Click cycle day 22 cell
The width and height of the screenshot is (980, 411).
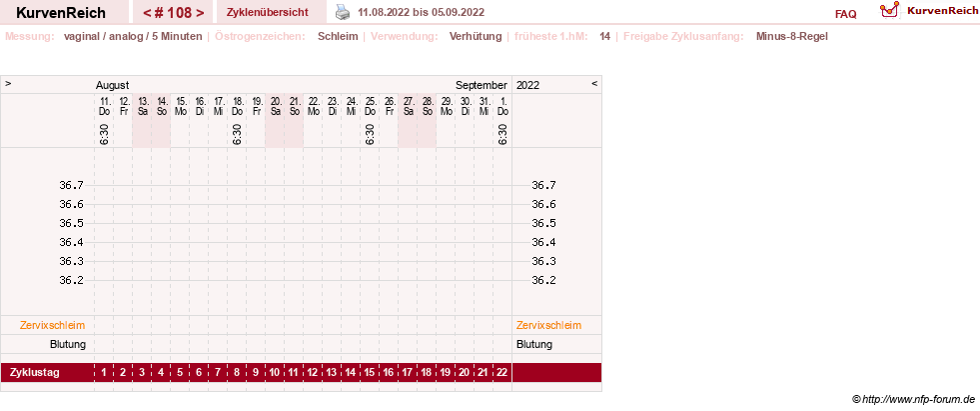[502, 373]
